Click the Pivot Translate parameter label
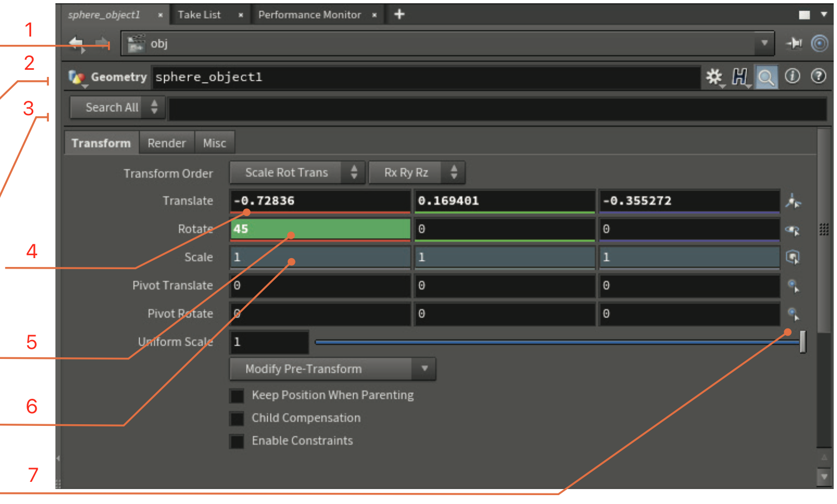The width and height of the screenshot is (837, 504). click(172, 286)
